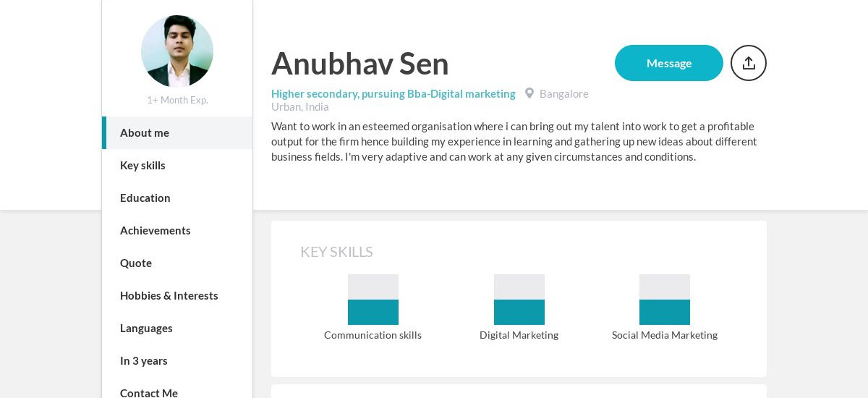This screenshot has height=398, width=868.
Task: Click the Anubhav Sen name heading
Action: pyautogui.click(x=360, y=64)
